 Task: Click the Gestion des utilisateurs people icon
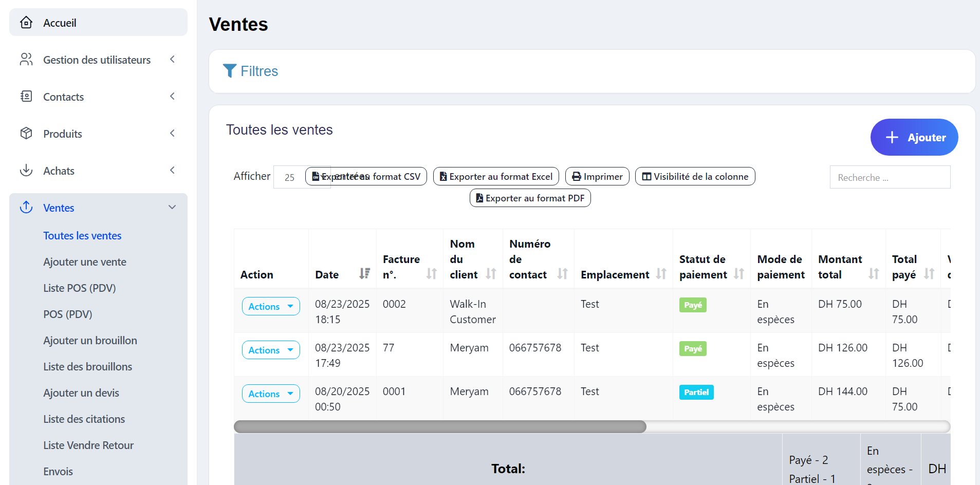(26, 60)
